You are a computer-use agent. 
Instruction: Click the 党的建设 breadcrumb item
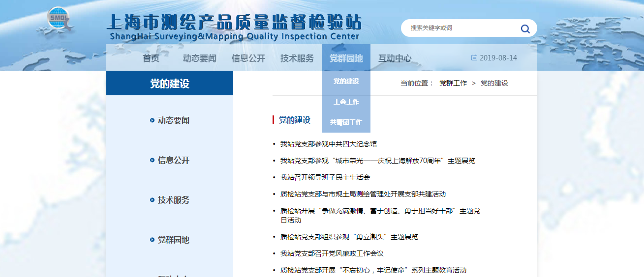pyautogui.click(x=494, y=83)
